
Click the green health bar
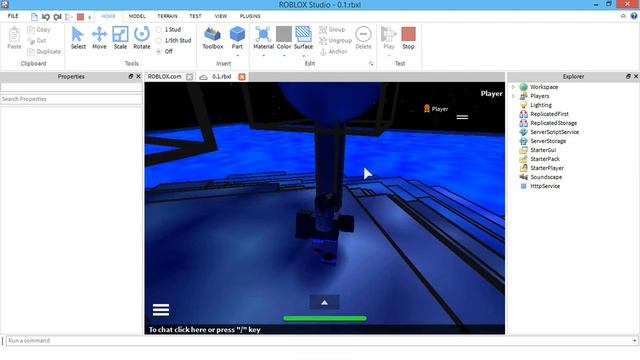(325, 318)
